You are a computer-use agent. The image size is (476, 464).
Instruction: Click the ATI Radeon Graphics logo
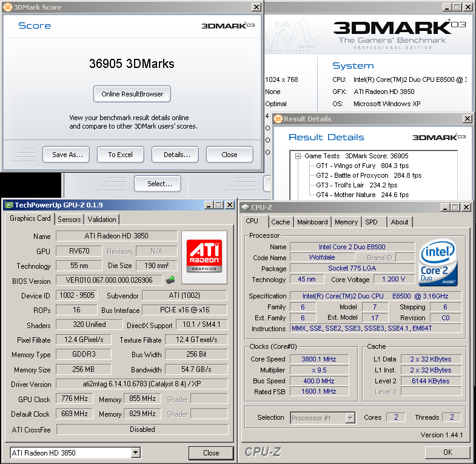(204, 257)
